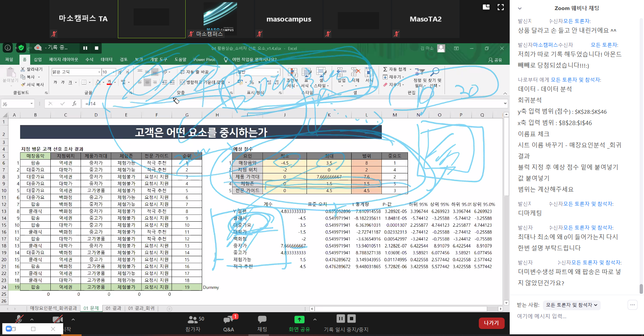Unmute the microphone in Zoom toolbar
Image resolution: width=644 pixels, height=336 pixels.
pyautogui.click(x=19, y=320)
